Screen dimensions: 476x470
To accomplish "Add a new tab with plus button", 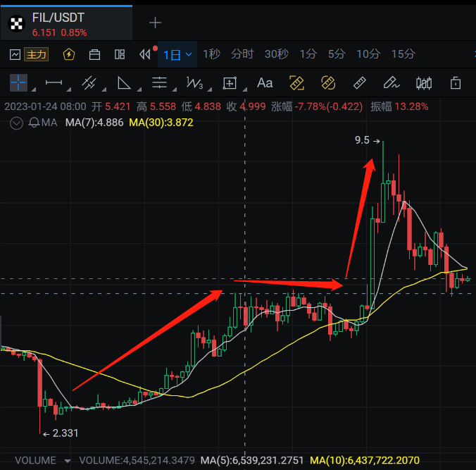I will coord(155,23).
